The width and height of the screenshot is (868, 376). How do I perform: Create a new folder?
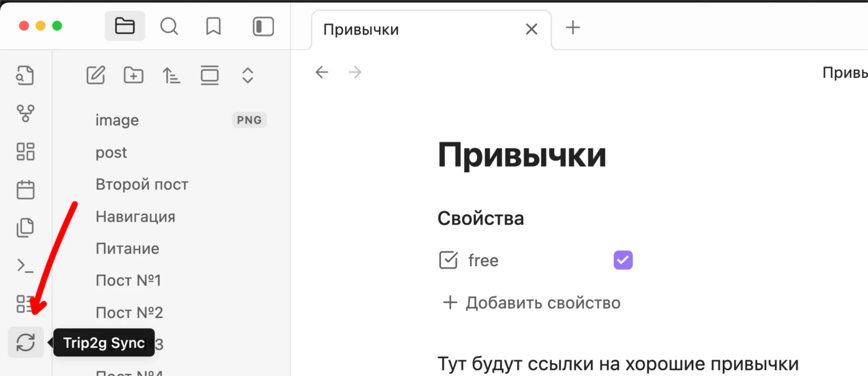click(x=134, y=75)
